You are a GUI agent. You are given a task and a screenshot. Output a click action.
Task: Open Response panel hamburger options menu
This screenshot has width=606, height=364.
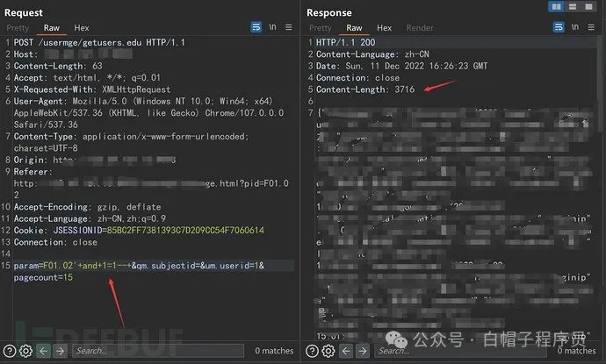591,27
